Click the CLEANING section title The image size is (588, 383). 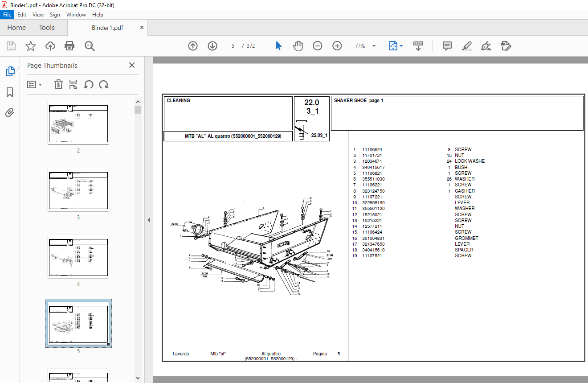(x=178, y=101)
